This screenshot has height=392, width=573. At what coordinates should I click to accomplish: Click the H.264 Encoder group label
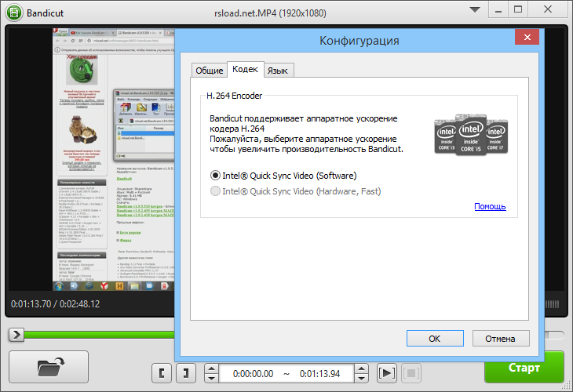(234, 96)
